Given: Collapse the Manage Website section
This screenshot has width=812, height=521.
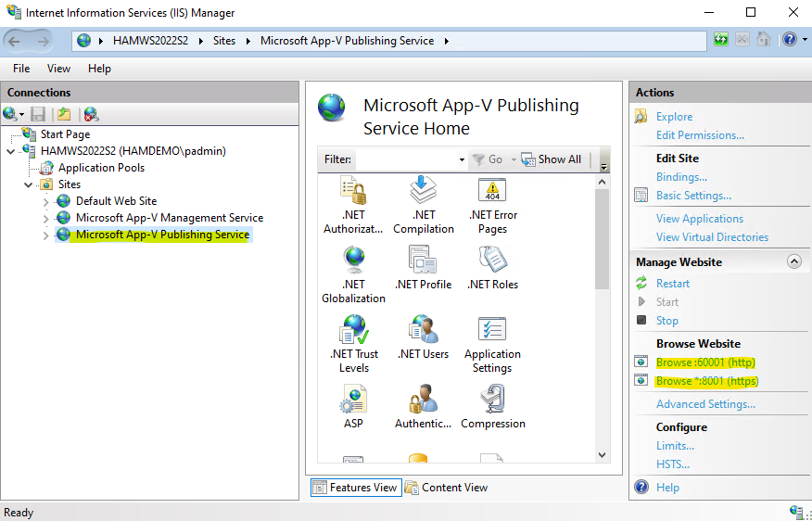Looking at the screenshot, I should click(793, 261).
